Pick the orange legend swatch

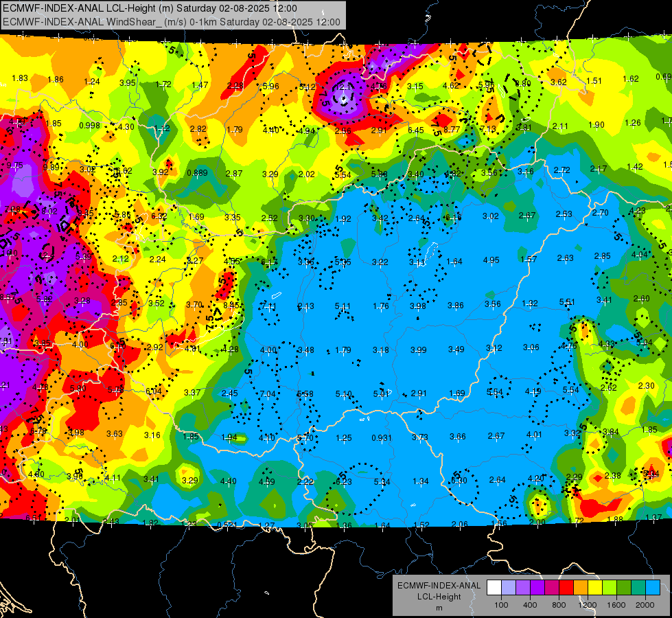581,588
